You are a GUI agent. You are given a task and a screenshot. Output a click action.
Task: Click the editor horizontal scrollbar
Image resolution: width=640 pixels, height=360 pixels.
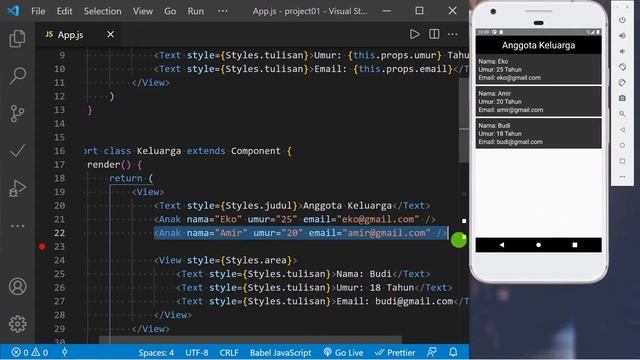[250, 340]
